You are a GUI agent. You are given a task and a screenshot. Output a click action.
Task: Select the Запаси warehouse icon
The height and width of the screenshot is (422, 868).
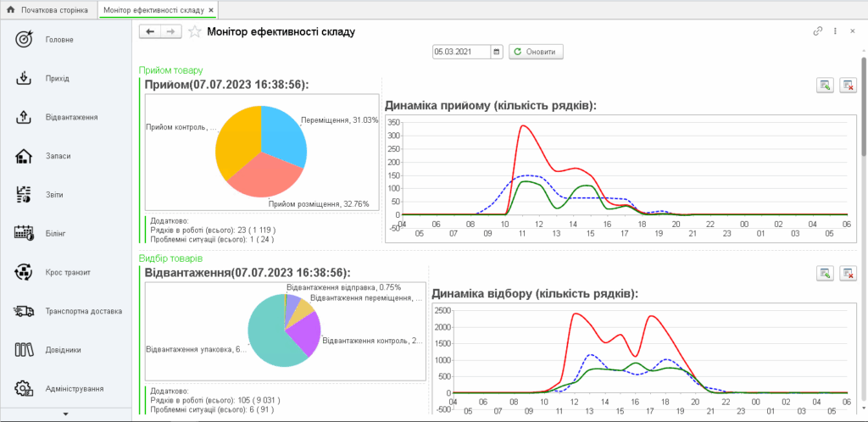point(24,156)
